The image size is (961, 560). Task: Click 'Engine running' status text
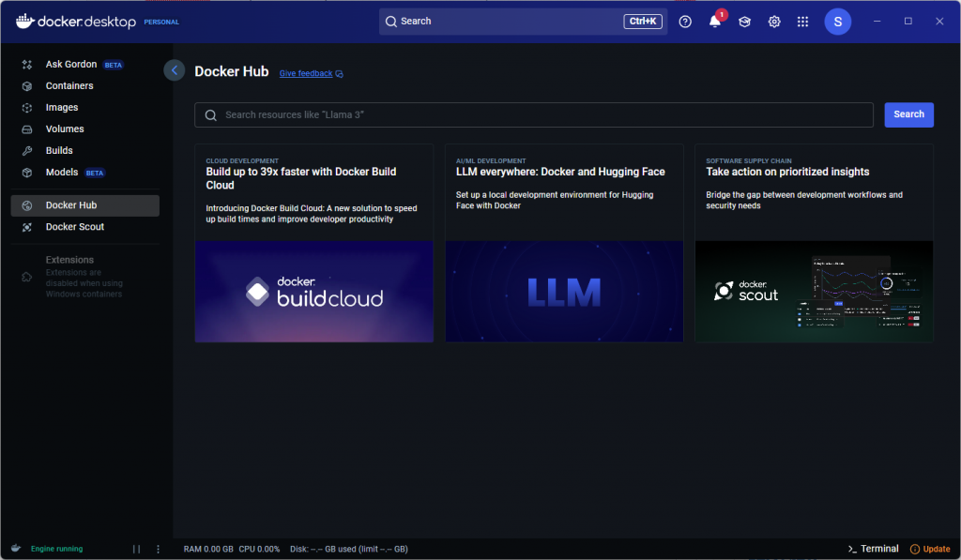(x=57, y=549)
